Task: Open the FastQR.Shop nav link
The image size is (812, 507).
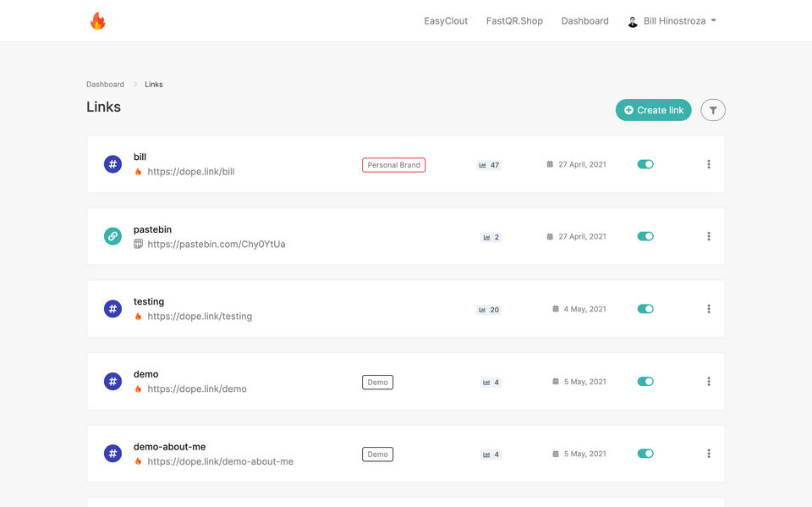Action: click(x=514, y=20)
